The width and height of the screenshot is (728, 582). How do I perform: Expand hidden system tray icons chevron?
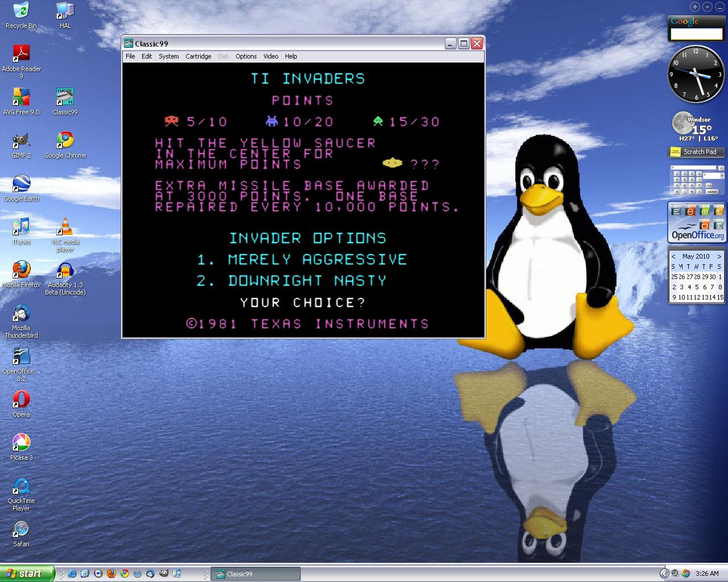(x=664, y=573)
